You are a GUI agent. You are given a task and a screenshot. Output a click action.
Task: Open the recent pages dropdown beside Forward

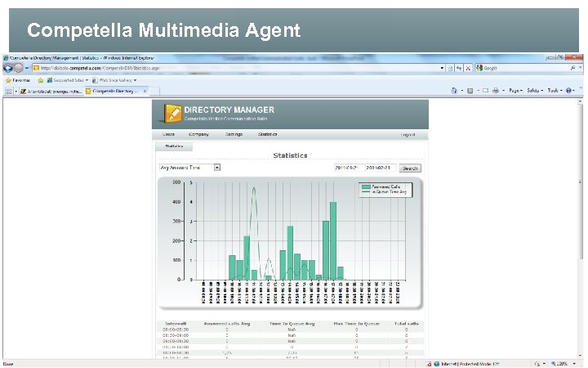coord(27,69)
